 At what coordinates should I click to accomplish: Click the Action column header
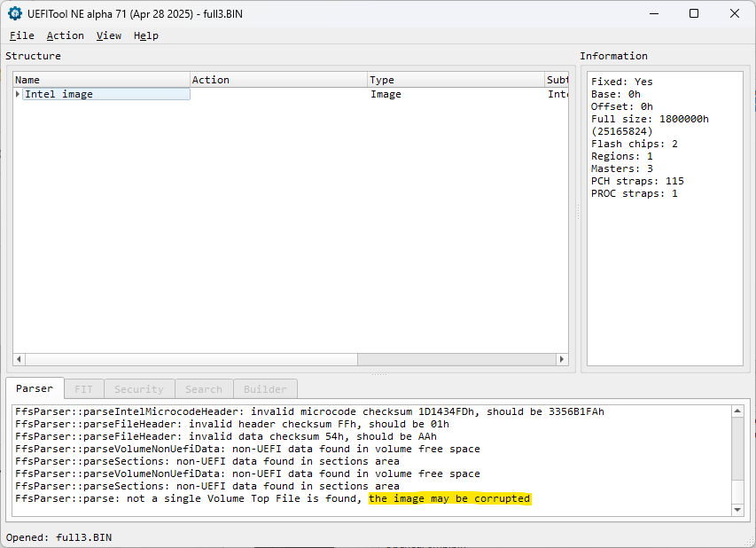click(x=278, y=80)
